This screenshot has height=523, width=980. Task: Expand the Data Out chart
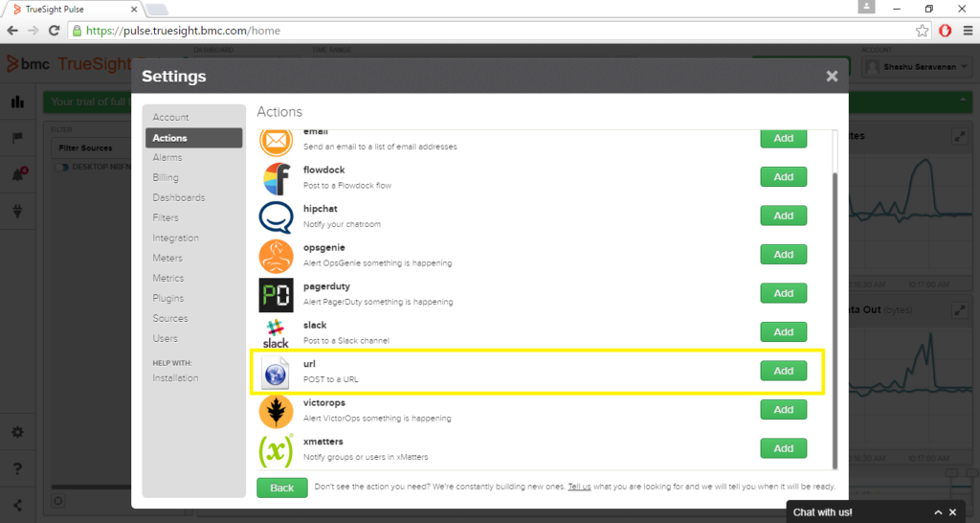click(x=959, y=309)
